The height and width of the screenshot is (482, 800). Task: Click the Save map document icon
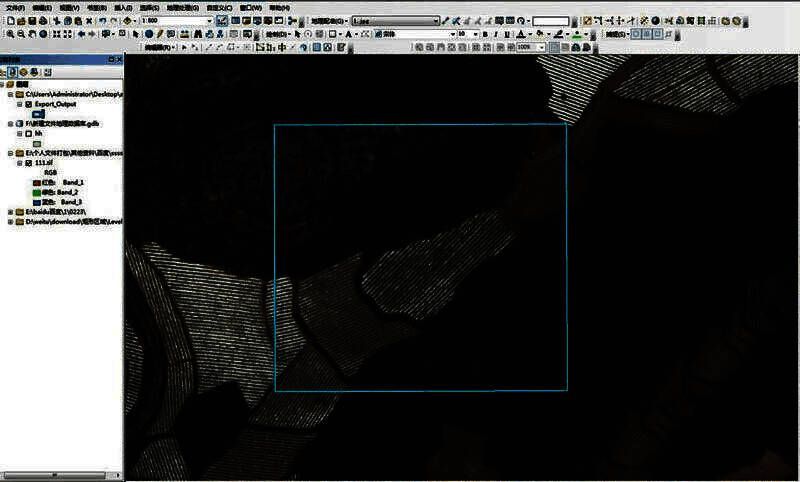tap(32, 20)
